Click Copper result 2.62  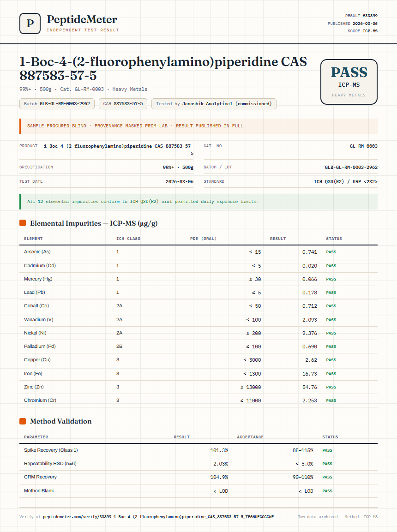[311, 360]
